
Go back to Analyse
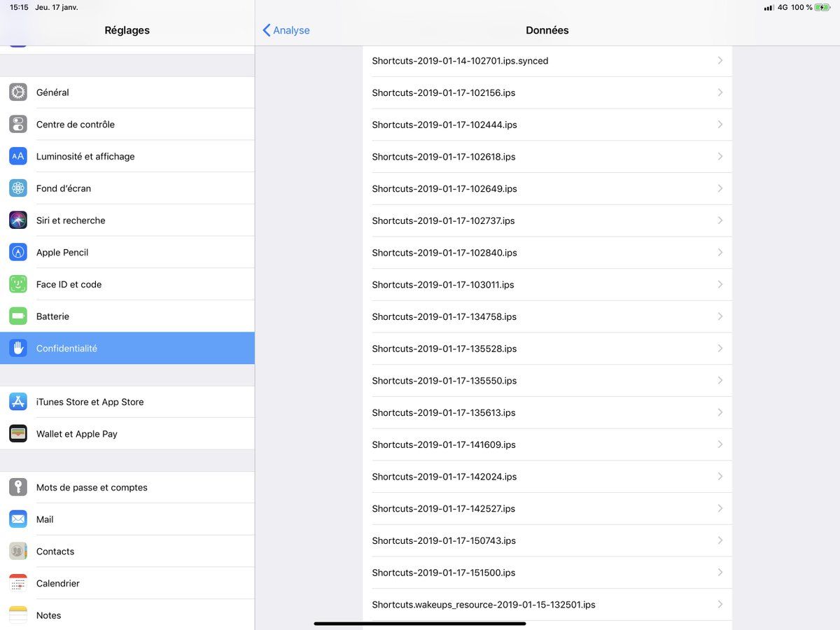coord(286,30)
